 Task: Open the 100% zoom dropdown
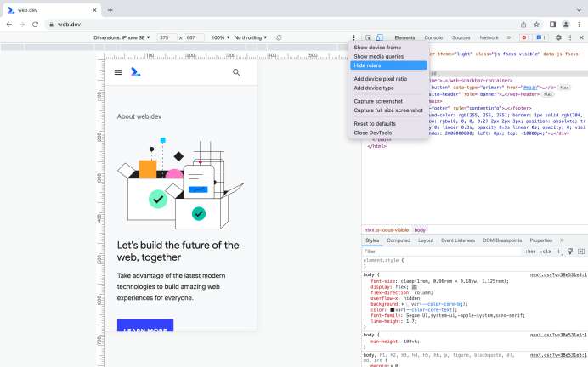220,37
